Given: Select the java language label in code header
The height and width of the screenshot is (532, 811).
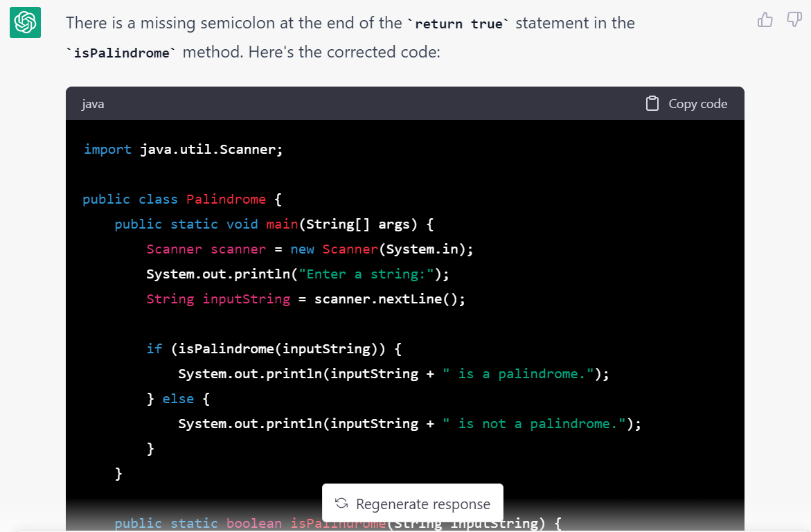Looking at the screenshot, I should [91, 104].
